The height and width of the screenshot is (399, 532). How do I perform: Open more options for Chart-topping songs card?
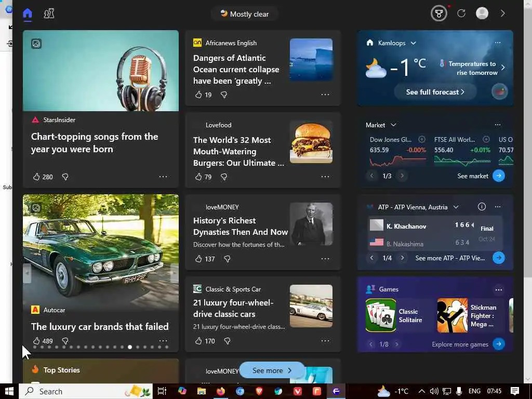163,177
